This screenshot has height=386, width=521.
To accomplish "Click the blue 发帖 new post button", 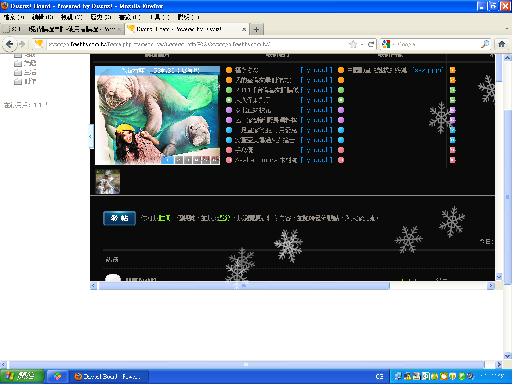I will coord(119,218).
